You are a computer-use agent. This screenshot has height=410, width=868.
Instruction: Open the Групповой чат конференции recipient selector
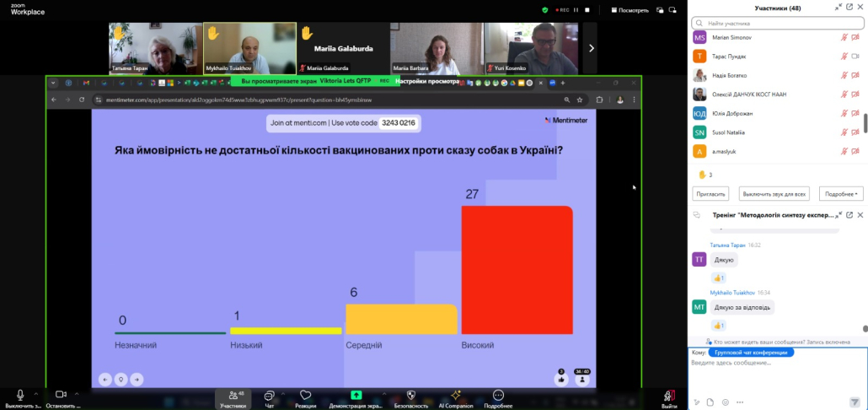click(750, 353)
